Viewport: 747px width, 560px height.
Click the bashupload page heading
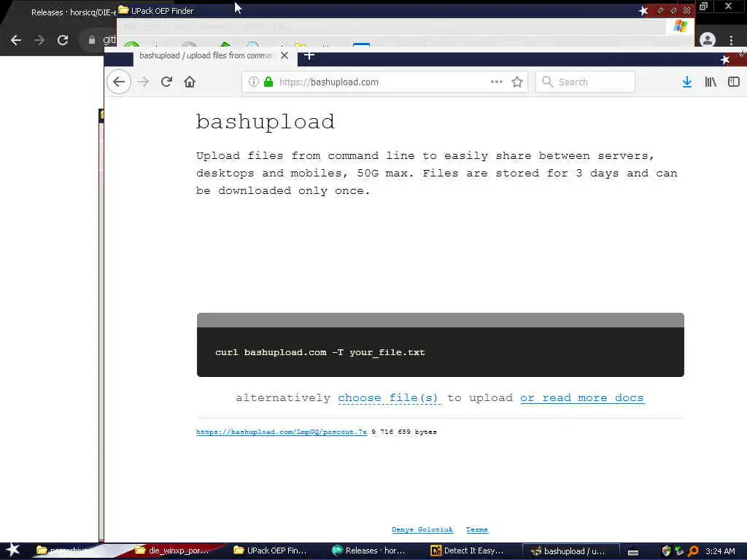click(x=266, y=122)
